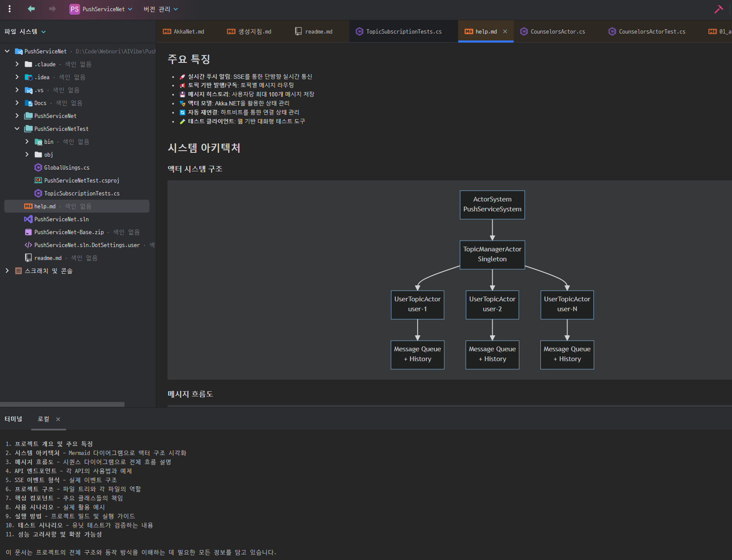
Task: Open the 버전 관리 dropdown
Action: coord(161,9)
